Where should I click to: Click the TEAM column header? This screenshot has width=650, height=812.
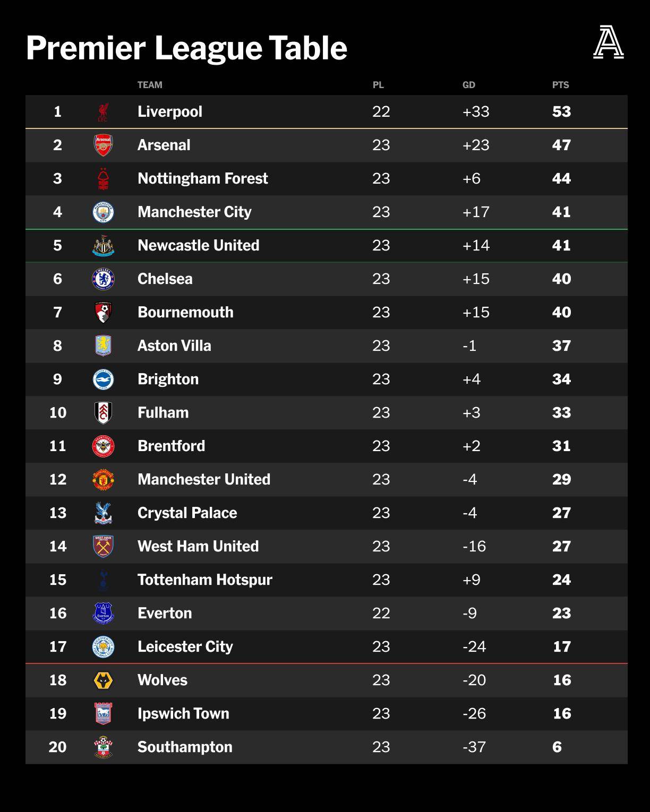pos(150,85)
